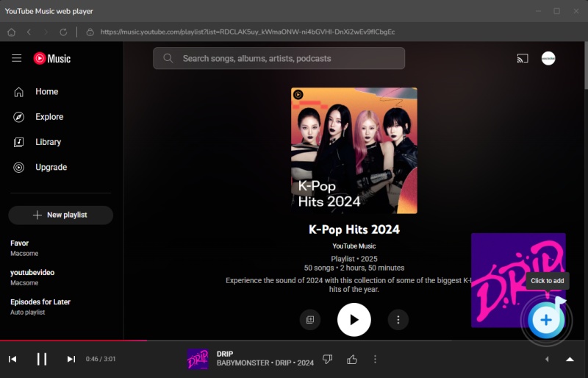Reload the page with refresh icon
The image size is (588, 378).
pyautogui.click(x=63, y=32)
